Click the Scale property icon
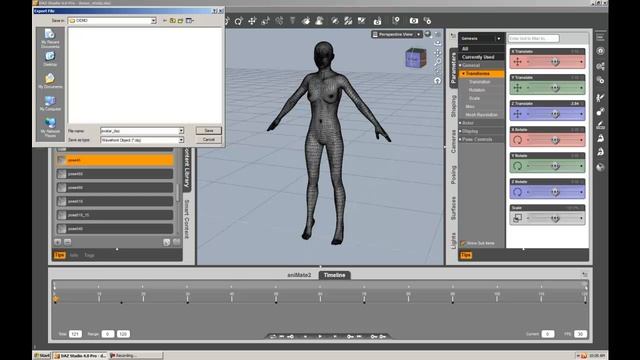The width and height of the screenshot is (640, 360). coord(517,218)
